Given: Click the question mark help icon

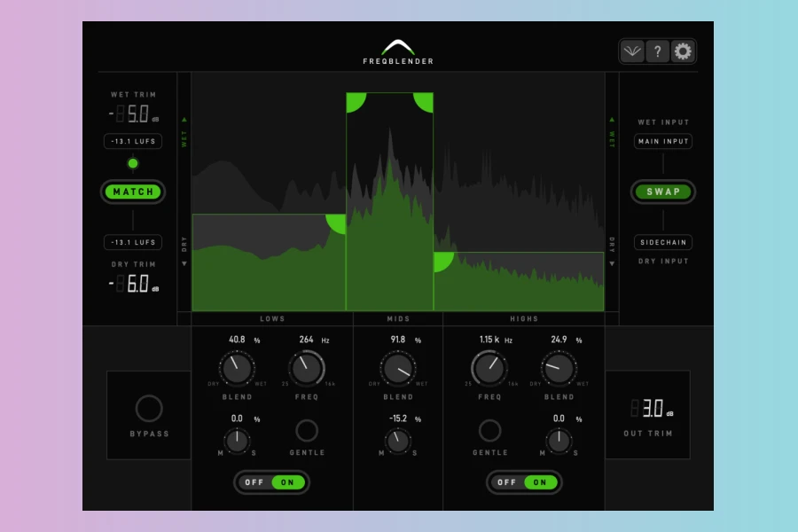Looking at the screenshot, I should tap(657, 51).
